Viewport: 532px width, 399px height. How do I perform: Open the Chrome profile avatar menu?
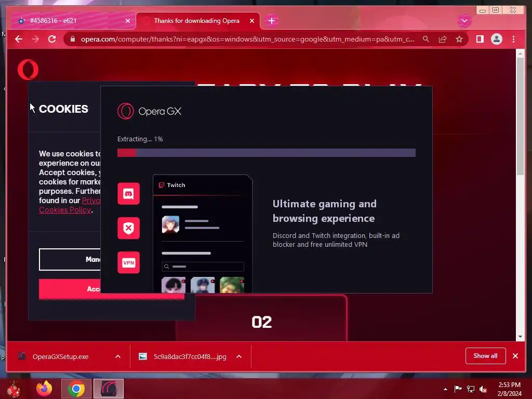click(496, 39)
